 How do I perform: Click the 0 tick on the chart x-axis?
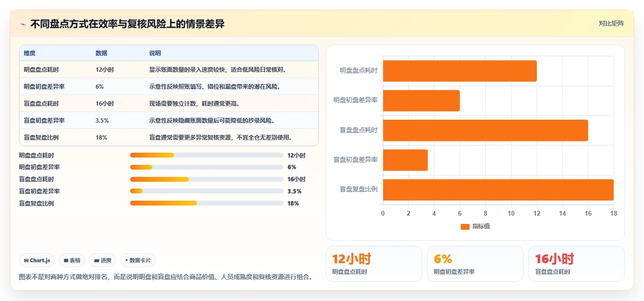(x=383, y=214)
